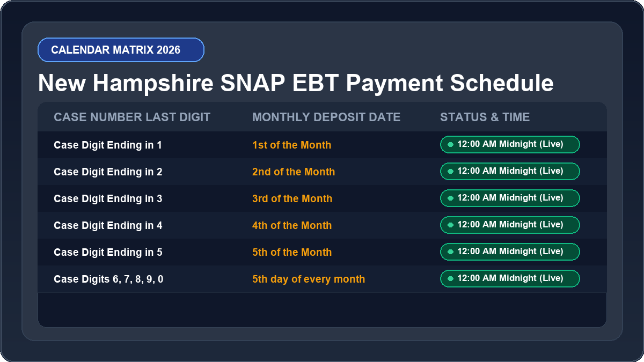Click the green live dot in digit 1 row
The height and width of the screenshot is (362, 644).
[x=450, y=144]
